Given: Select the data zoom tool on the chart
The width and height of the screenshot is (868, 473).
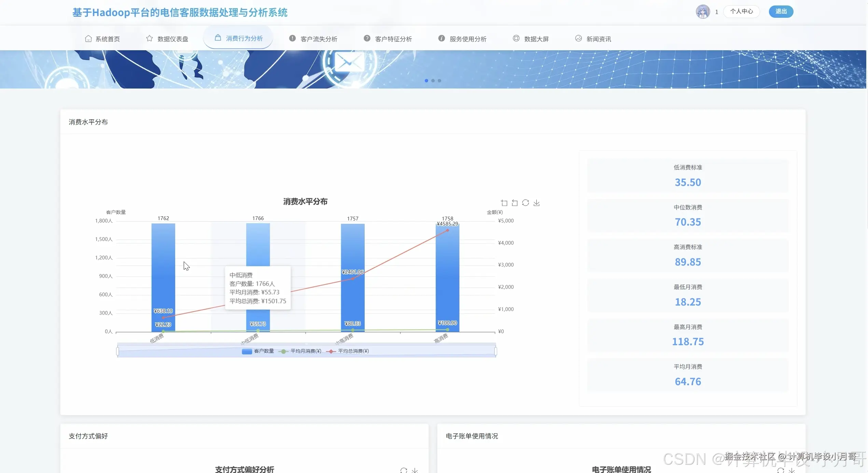Looking at the screenshot, I should pos(504,203).
